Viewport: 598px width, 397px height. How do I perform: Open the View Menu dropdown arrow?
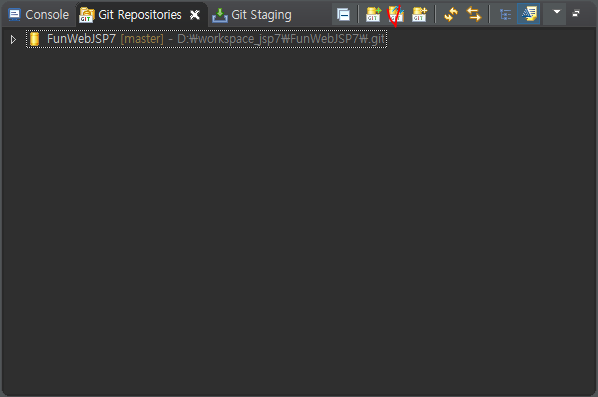pyautogui.click(x=557, y=12)
